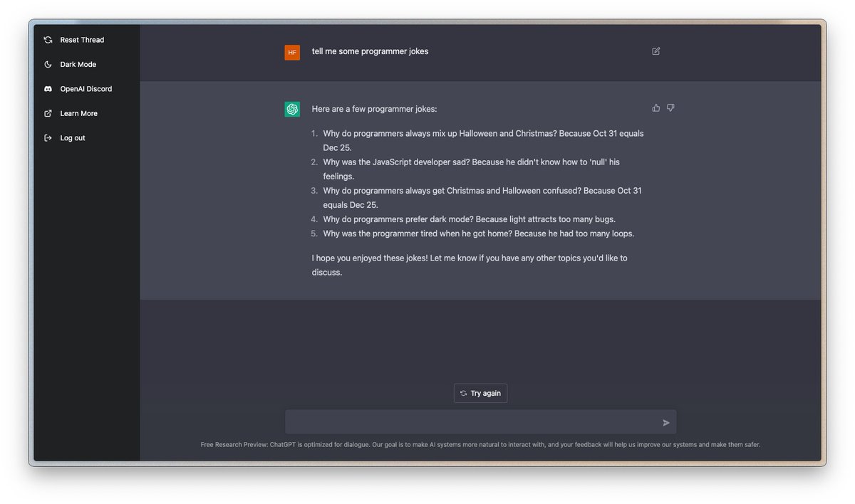Select the Log out text
The image size is (855, 504).
tap(73, 138)
